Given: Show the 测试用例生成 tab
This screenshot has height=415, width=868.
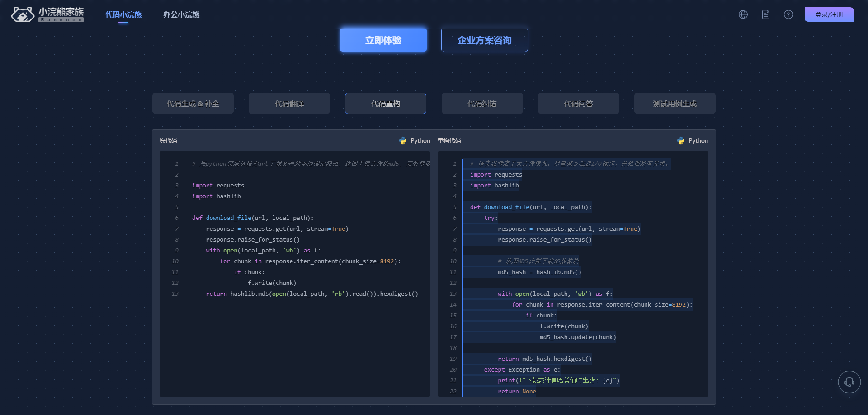Looking at the screenshot, I should (x=675, y=103).
